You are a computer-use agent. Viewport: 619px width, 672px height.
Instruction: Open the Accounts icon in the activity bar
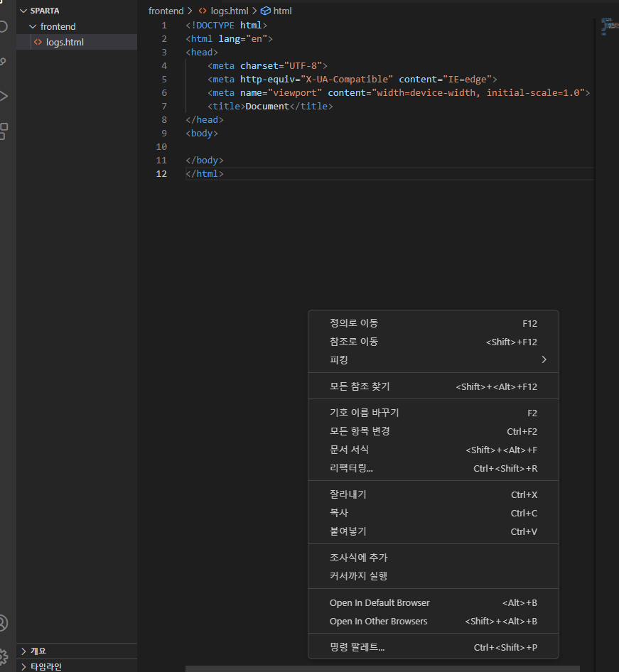click(x=4, y=623)
